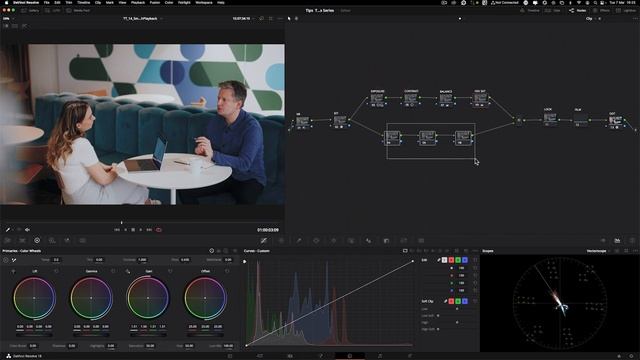This screenshot has height=360, width=640.
Task: Open Scopes panel options menu
Action: [635, 251]
